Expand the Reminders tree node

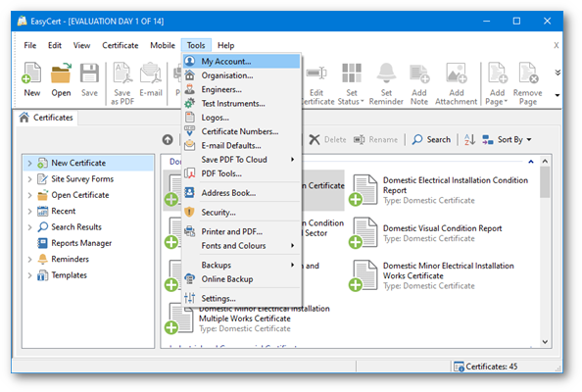tap(29, 259)
